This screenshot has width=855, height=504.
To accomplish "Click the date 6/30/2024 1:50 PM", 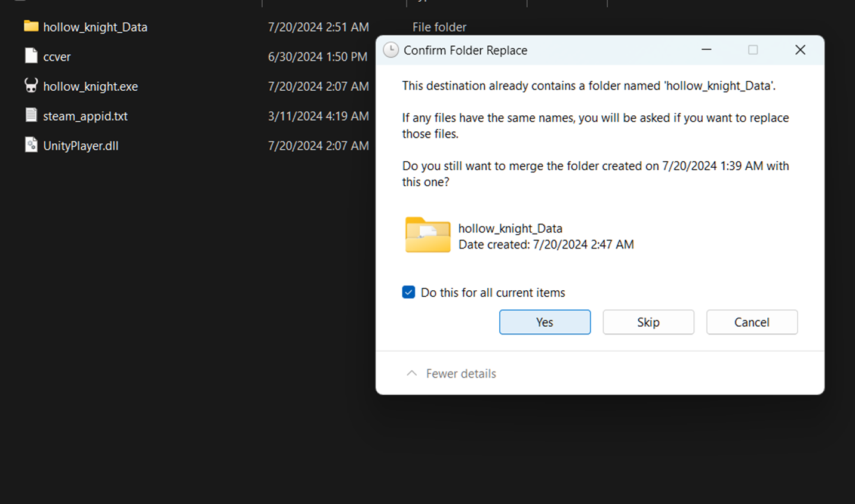I will click(318, 57).
